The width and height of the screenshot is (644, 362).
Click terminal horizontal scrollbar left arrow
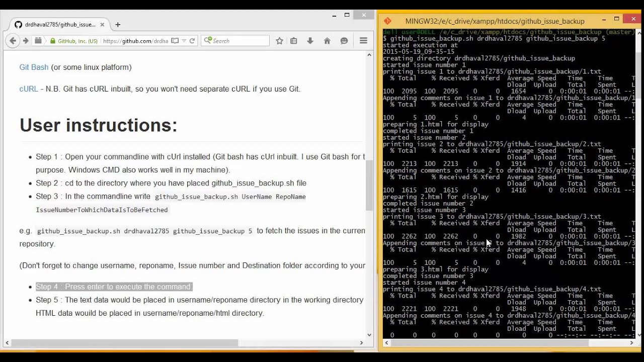(386, 343)
